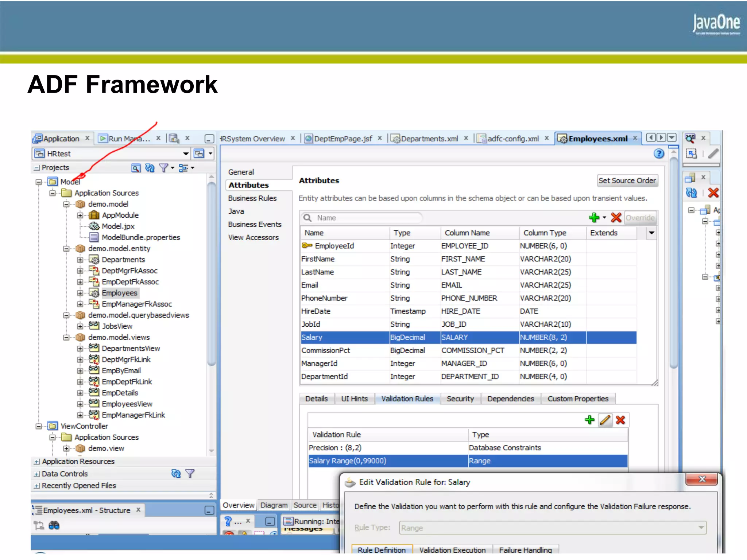Expand the Data Controls section
This screenshot has width=747, height=560.
click(36, 474)
